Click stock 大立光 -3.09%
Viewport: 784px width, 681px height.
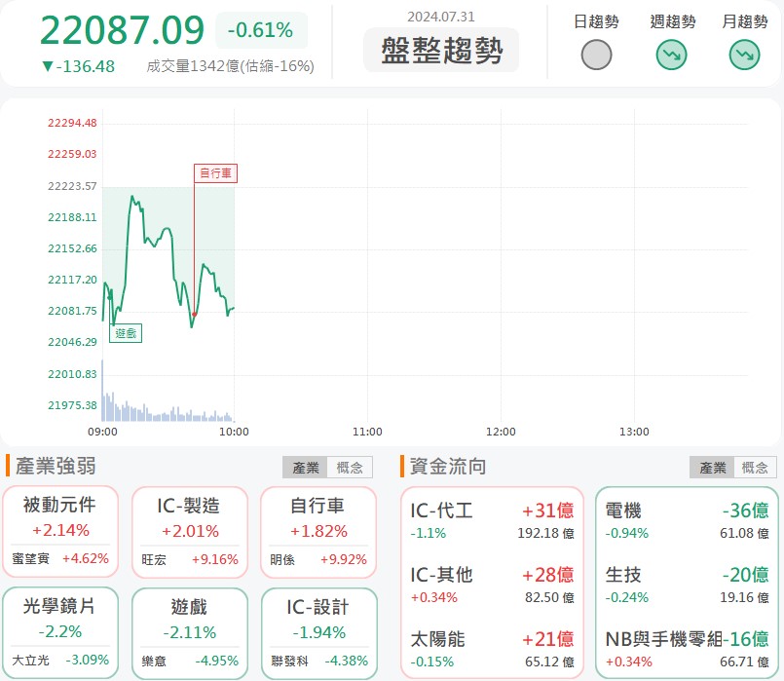pos(60,660)
